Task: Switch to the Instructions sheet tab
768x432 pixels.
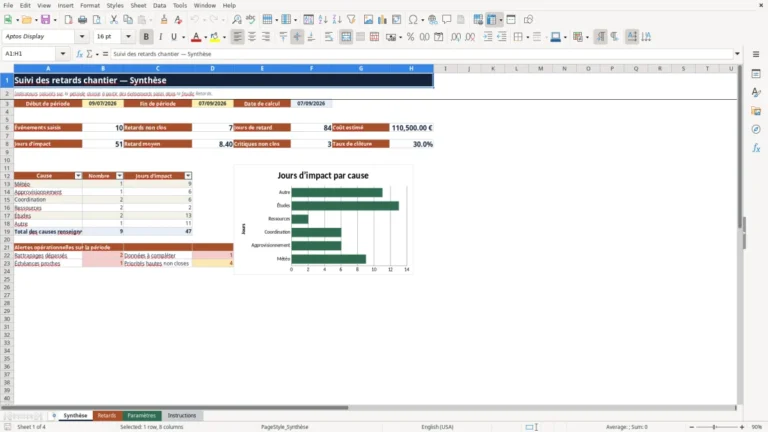Action: coord(182,415)
